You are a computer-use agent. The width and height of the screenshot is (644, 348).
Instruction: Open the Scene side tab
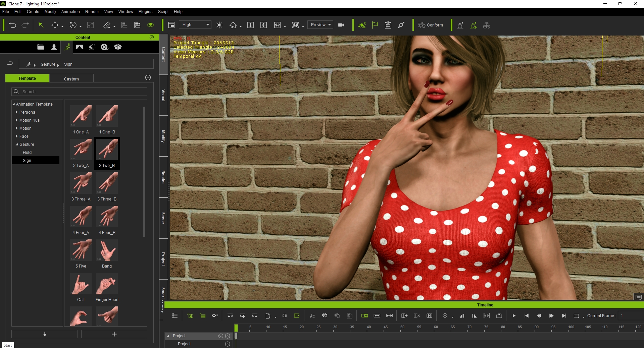(x=163, y=218)
